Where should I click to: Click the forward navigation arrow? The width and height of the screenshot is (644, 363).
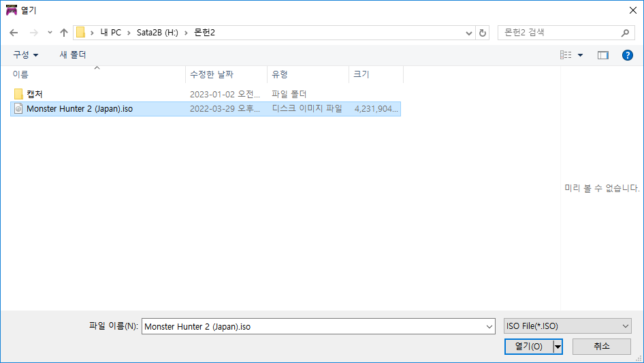point(33,33)
